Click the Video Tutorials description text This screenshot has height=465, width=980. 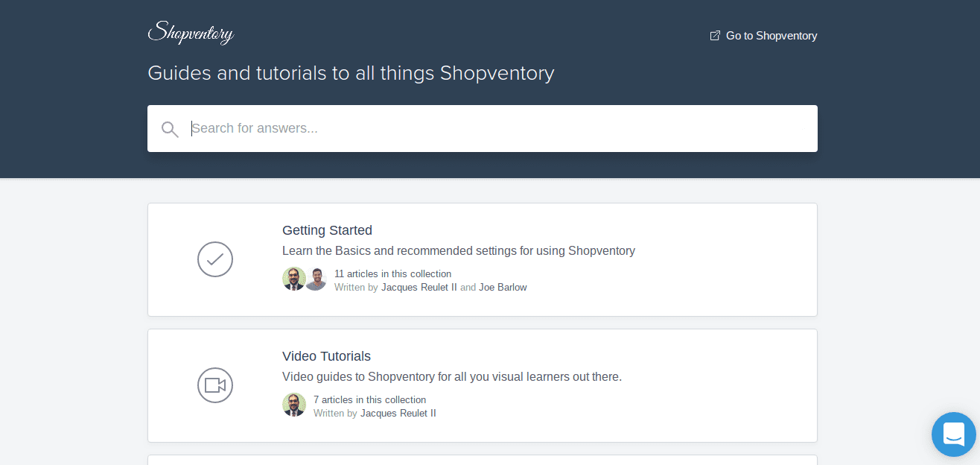click(452, 376)
